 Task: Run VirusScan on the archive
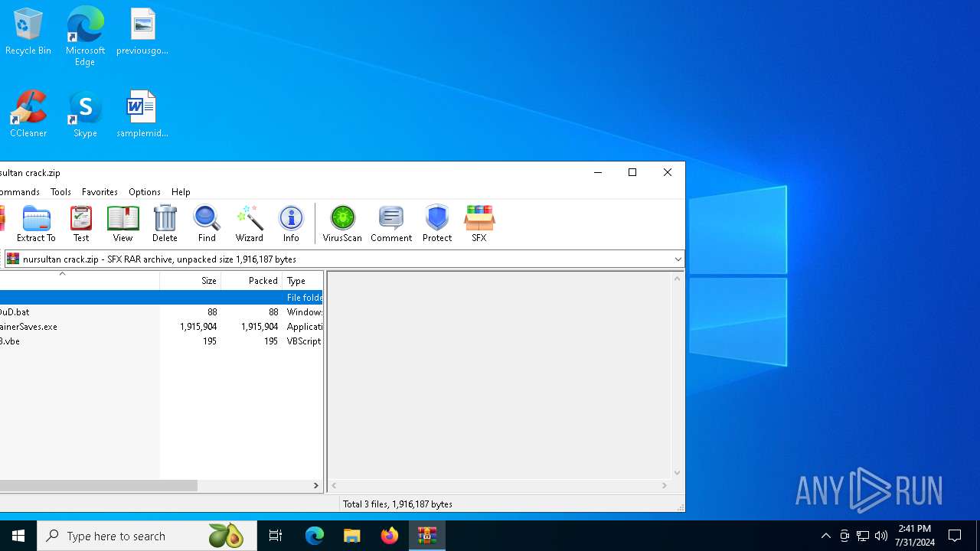click(342, 223)
